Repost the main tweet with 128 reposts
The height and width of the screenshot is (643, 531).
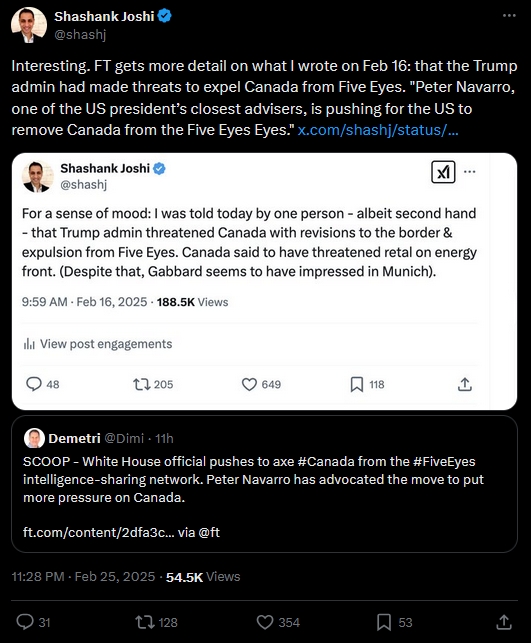(x=145, y=622)
